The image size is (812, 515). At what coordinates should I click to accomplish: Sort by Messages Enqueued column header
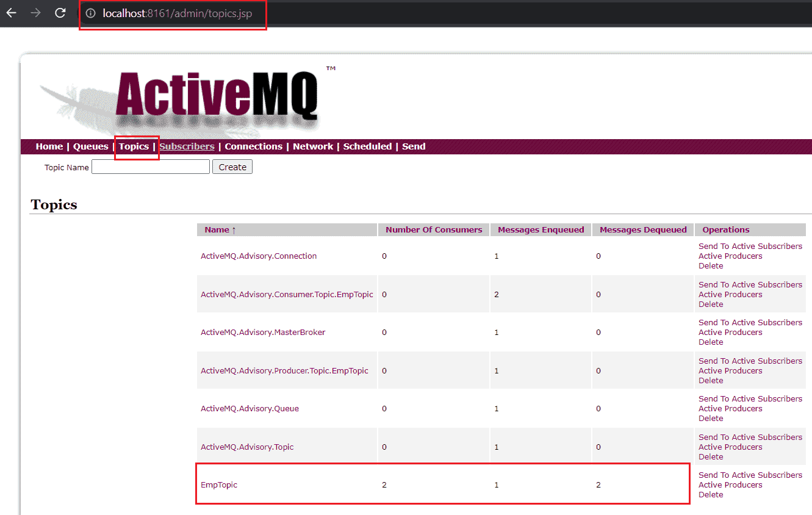coord(541,230)
